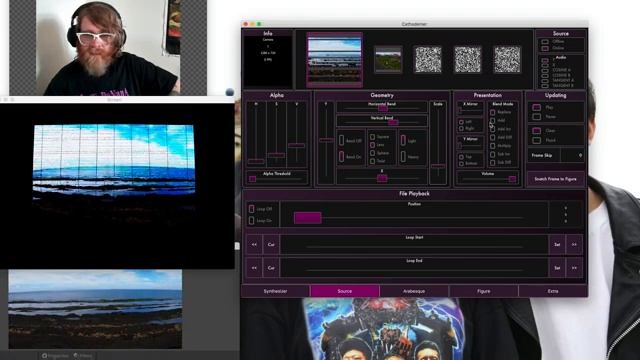Screen dimensions: 640x360
Task: Click the Scale vertical slider handle
Action: (x=438, y=166)
